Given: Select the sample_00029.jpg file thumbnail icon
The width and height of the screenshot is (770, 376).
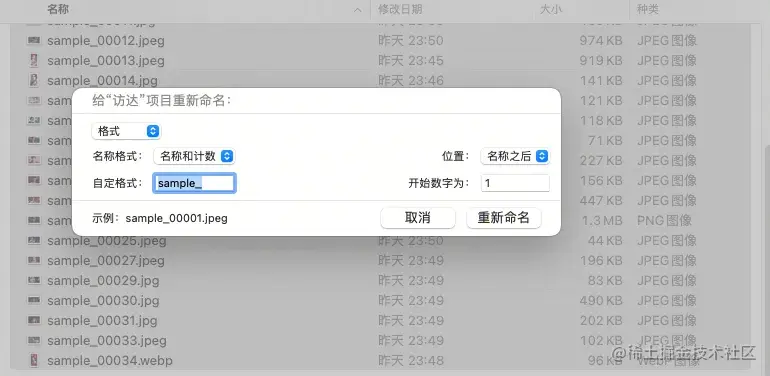Looking at the screenshot, I should [34, 280].
